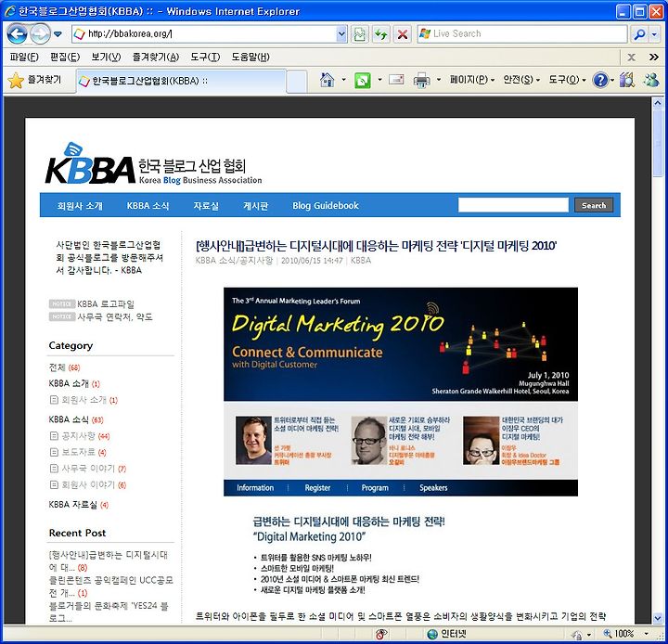Open the 사무국 연락처, 약도 notice
Viewport: 668px width, 644px height.
115,316
